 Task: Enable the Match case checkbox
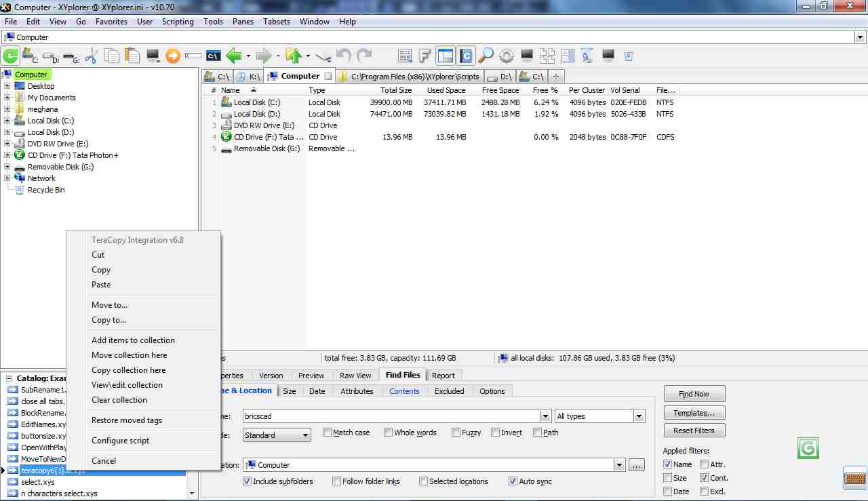click(x=328, y=433)
